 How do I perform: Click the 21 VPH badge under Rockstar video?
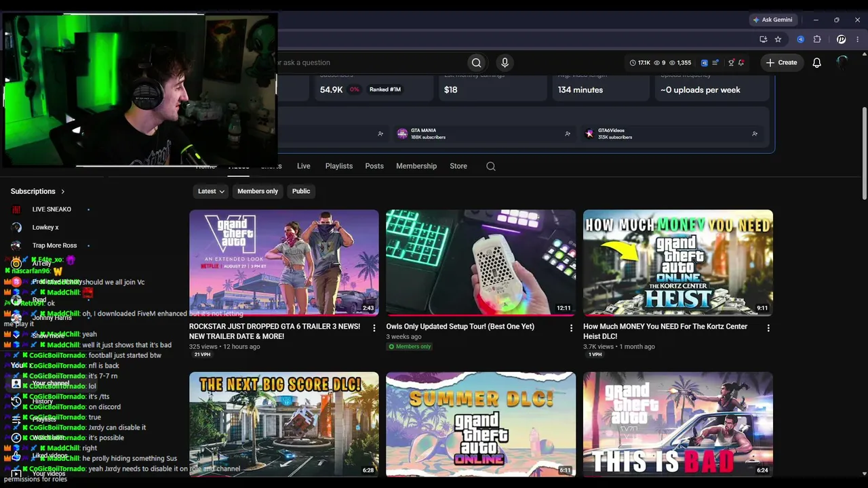(202, 354)
